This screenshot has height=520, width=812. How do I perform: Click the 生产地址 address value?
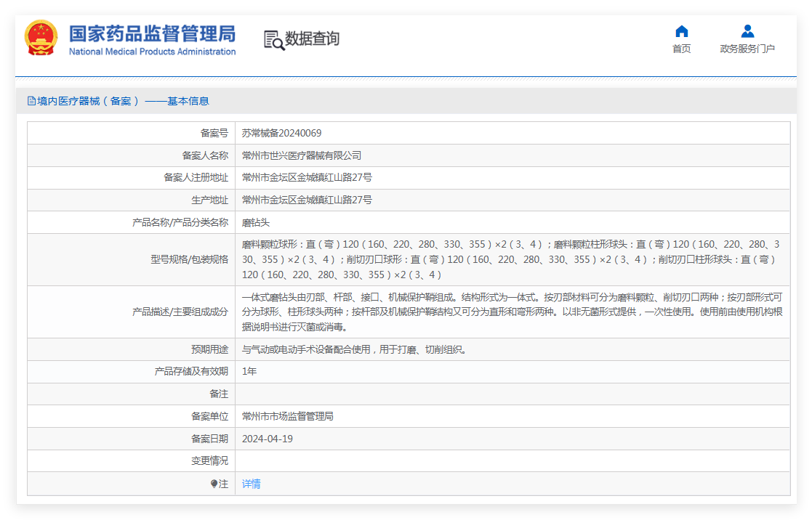click(x=307, y=200)
